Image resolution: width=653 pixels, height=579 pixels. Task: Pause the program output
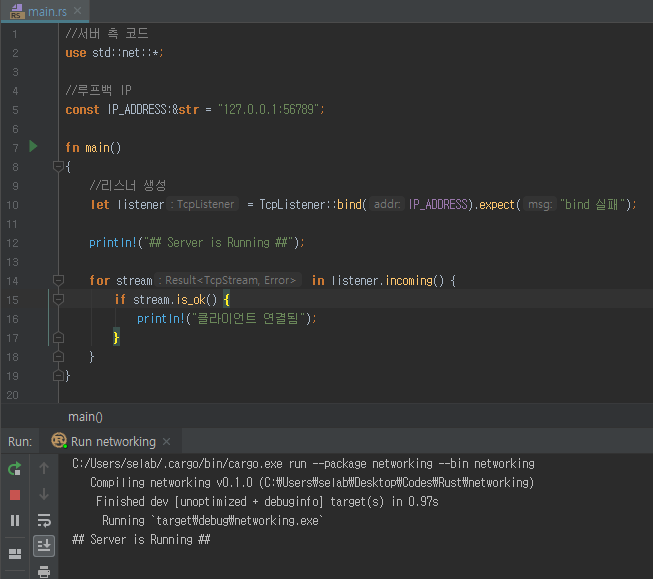pos(15,520)
